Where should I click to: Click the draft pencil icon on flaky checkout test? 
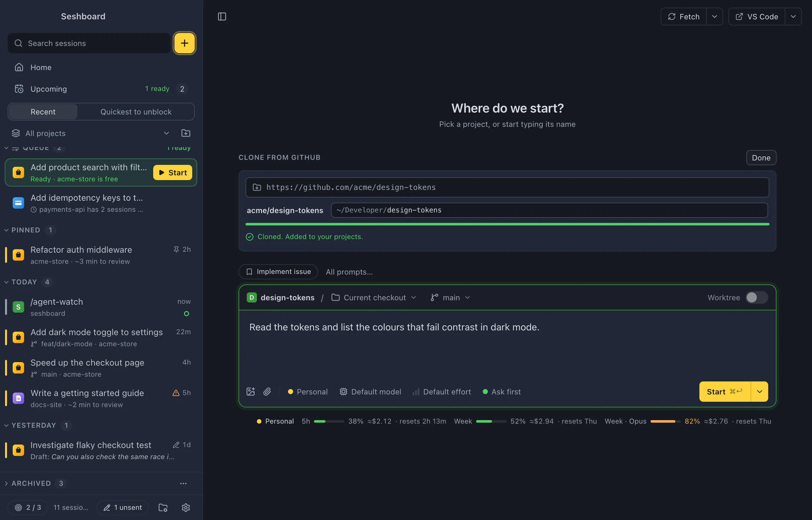pyautogui.click(x=176, y=445)
